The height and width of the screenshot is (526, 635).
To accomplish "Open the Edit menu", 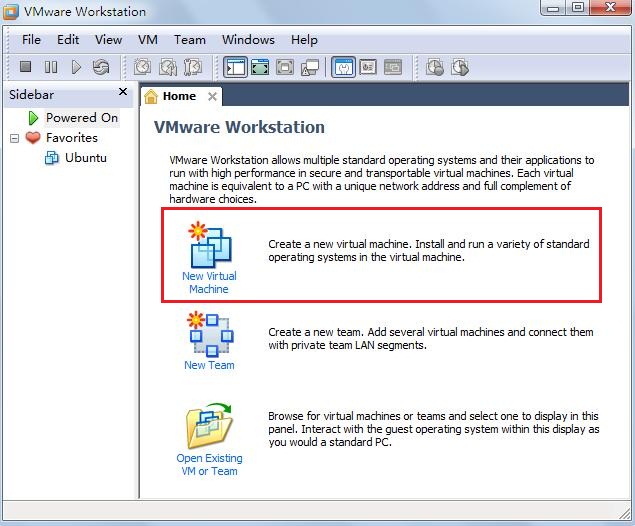I will [68, 40].
